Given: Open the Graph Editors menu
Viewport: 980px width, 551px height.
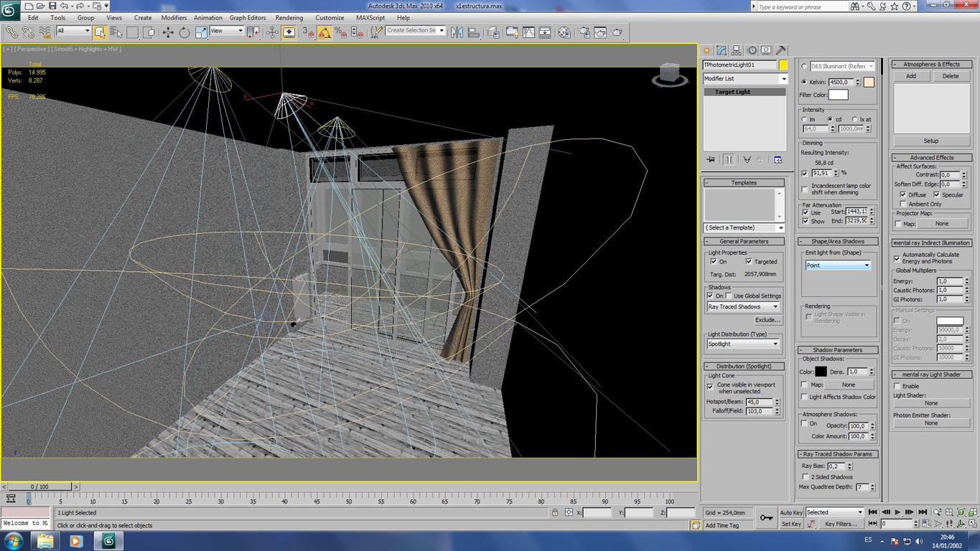Looking at the screenshot, I should click(248, 18).
